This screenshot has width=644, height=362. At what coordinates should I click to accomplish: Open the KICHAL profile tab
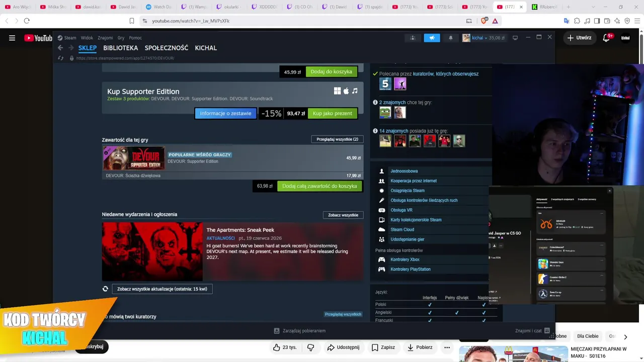206,48
